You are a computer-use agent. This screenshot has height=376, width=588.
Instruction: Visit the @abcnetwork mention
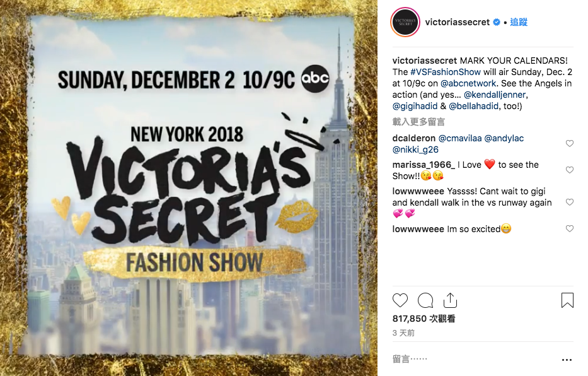coord(468,83)
